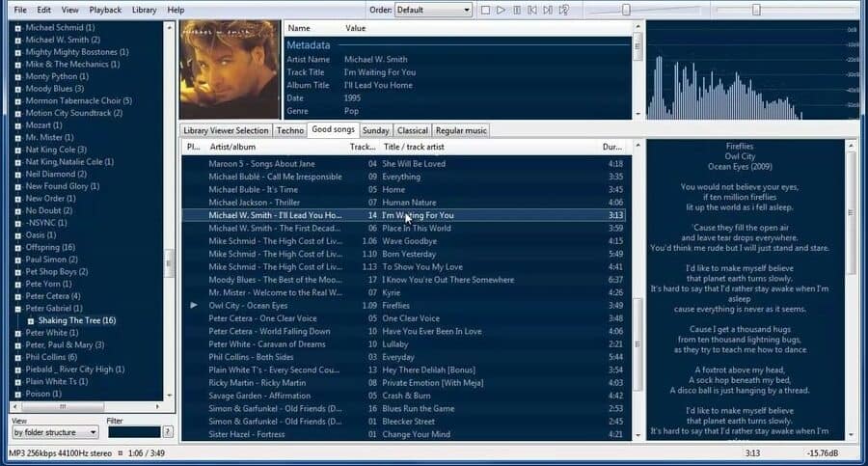Expand the Mozart tree node
Screen dimensions: 868x466
[17, 125]
